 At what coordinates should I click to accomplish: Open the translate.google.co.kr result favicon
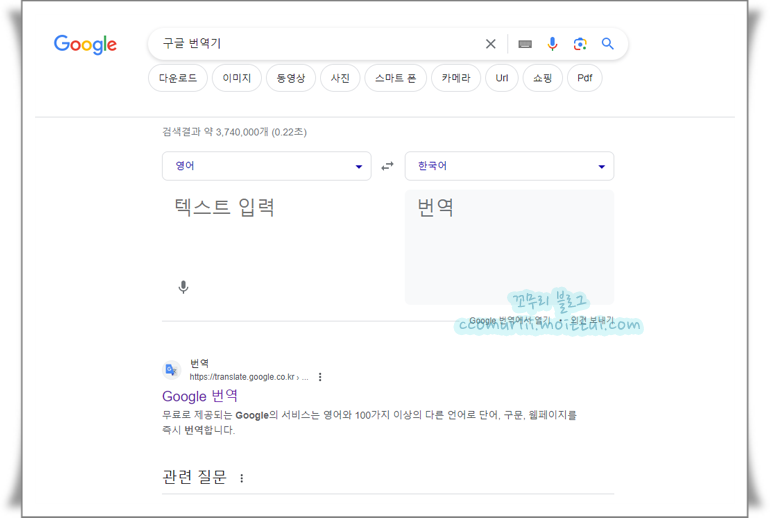171,370
